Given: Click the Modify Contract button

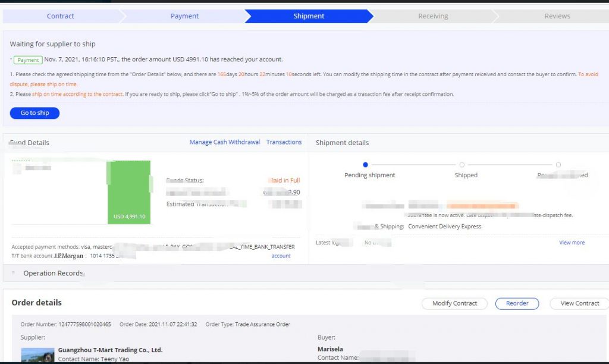Looking at the screenshot, I should tap(454, 303).
